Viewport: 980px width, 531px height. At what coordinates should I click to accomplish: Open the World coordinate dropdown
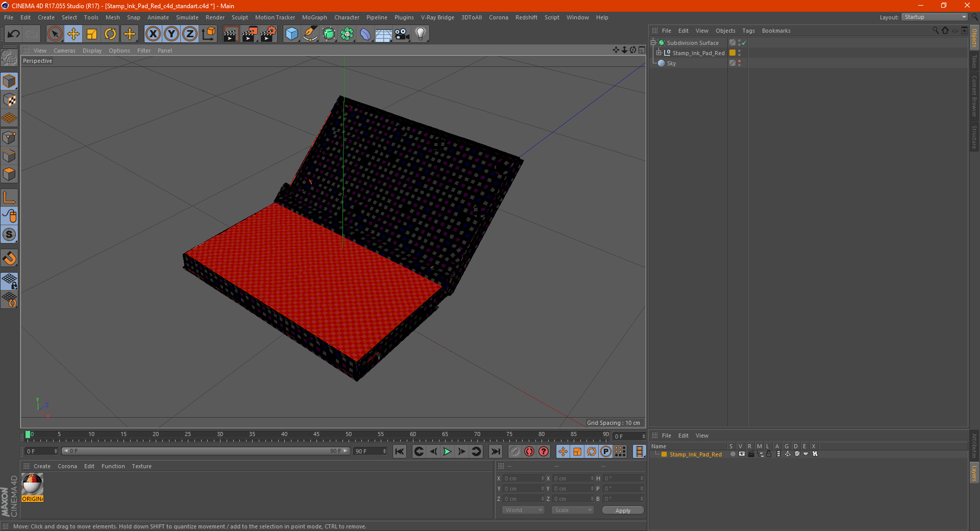[x=523, y=510]
